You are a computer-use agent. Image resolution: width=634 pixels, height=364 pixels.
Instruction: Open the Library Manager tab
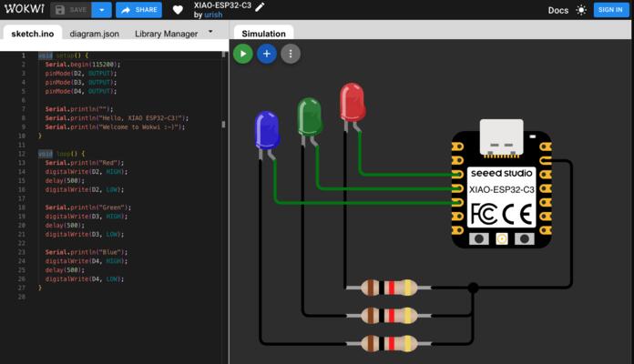(166, 34)
